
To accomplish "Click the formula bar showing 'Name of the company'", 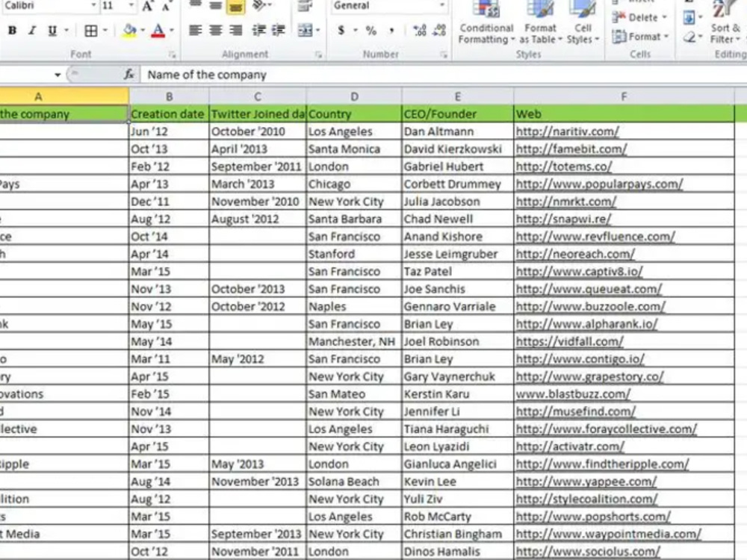I will pyautogui.click(x=443, y=75).
